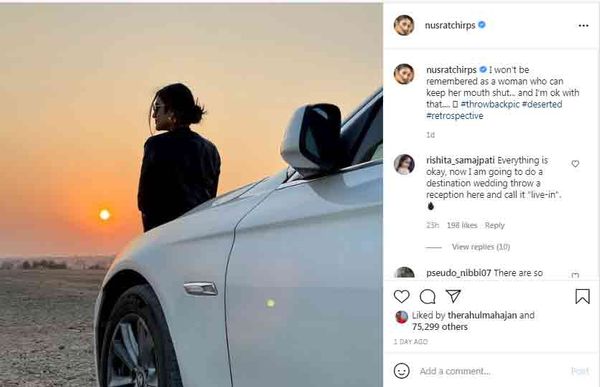This screenshot has width=600, height=387.
Task: Open the emoji picker smiley icon
Action: click(401, 371)
